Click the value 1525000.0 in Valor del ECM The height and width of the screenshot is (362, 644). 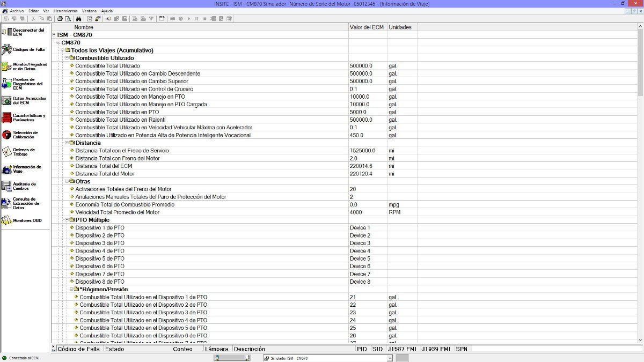point(363,151)
